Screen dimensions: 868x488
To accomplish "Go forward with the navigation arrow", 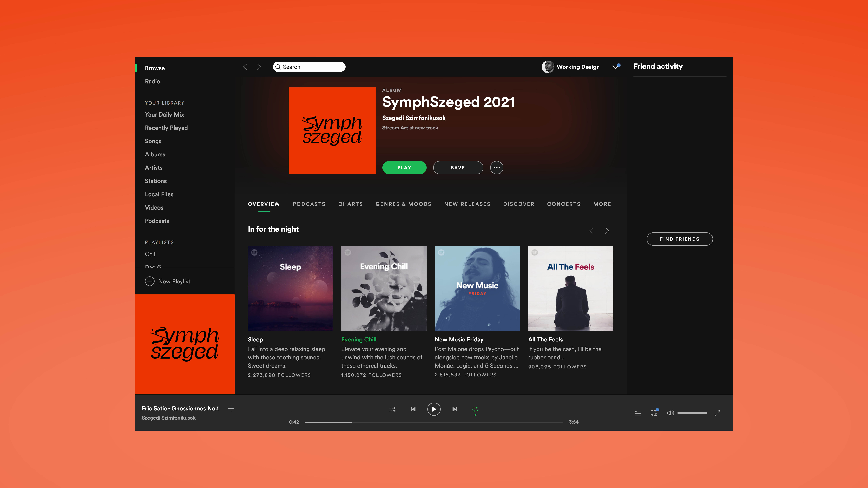I will 259,67.
